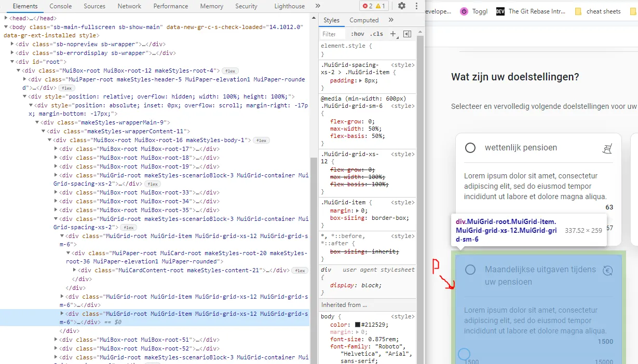Toggle the computed styles sidebar icon

click(407, 34)
